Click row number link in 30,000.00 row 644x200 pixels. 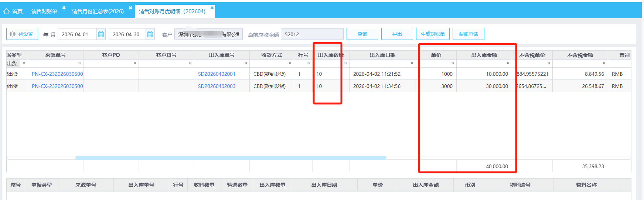(x=299, y=86)
